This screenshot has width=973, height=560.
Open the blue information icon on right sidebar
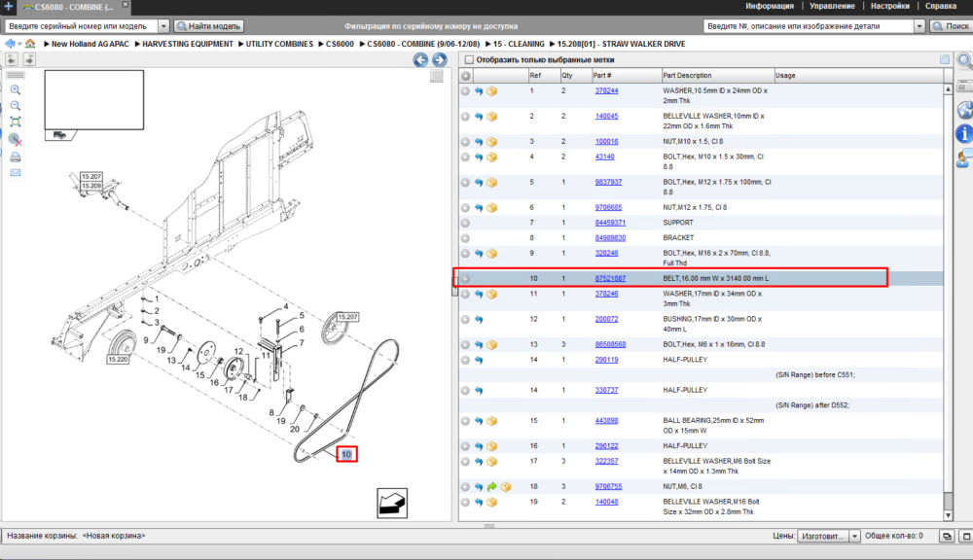[965, 133]
